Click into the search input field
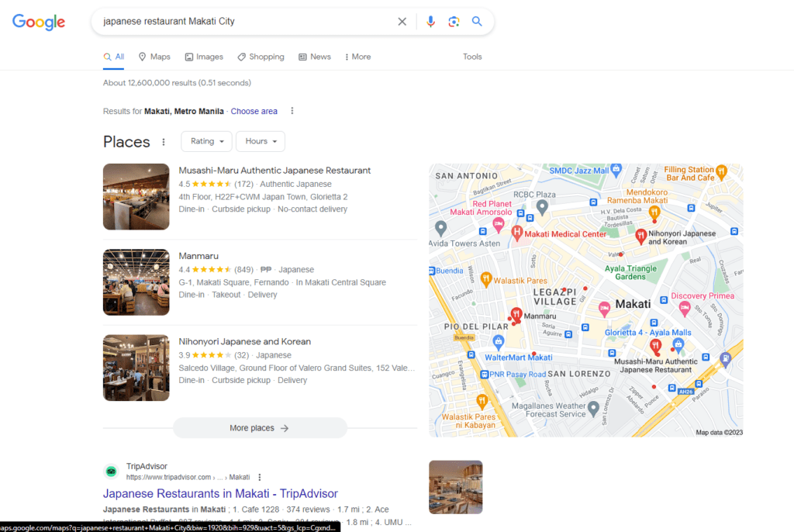This screenshot has height=532, width=794. tap(240, 22)
